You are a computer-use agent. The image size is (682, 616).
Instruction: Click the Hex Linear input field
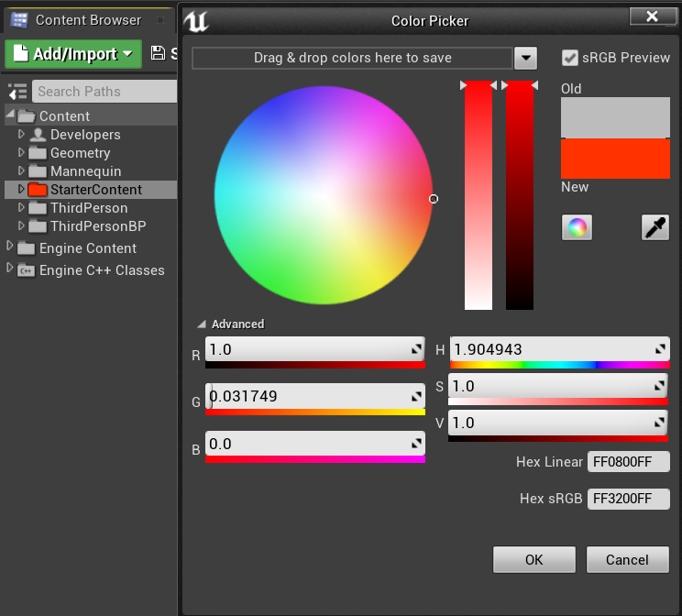point(629,462)
